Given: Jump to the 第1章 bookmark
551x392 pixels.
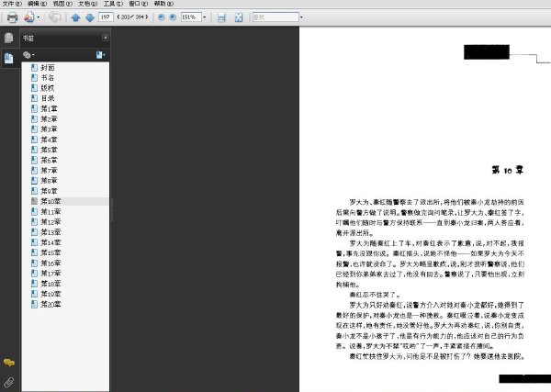Looking at the screenshot, I should coord(49,108).
